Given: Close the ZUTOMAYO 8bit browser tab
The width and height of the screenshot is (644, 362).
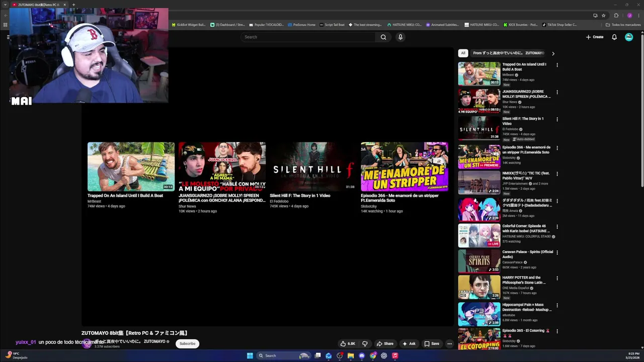Looking at the screenshot, I should pyautogui.click(x=64, y=5).
